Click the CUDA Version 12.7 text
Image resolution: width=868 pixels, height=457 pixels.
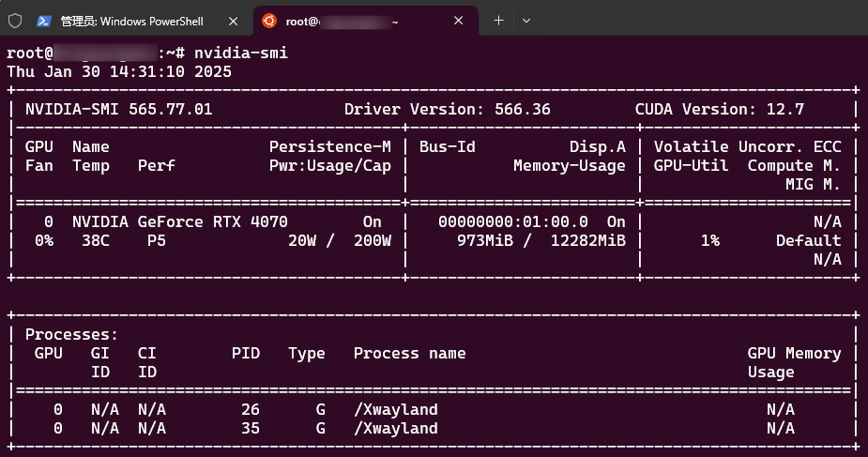[719, 109]
